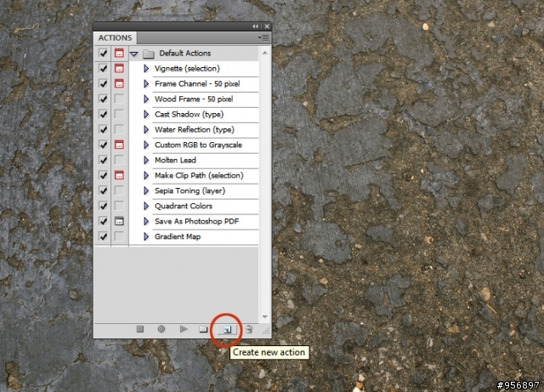Image resolution: width=544 pixels, height=392 pixels.
Task: Click the Create new action icon
Action: click(227, 330)
